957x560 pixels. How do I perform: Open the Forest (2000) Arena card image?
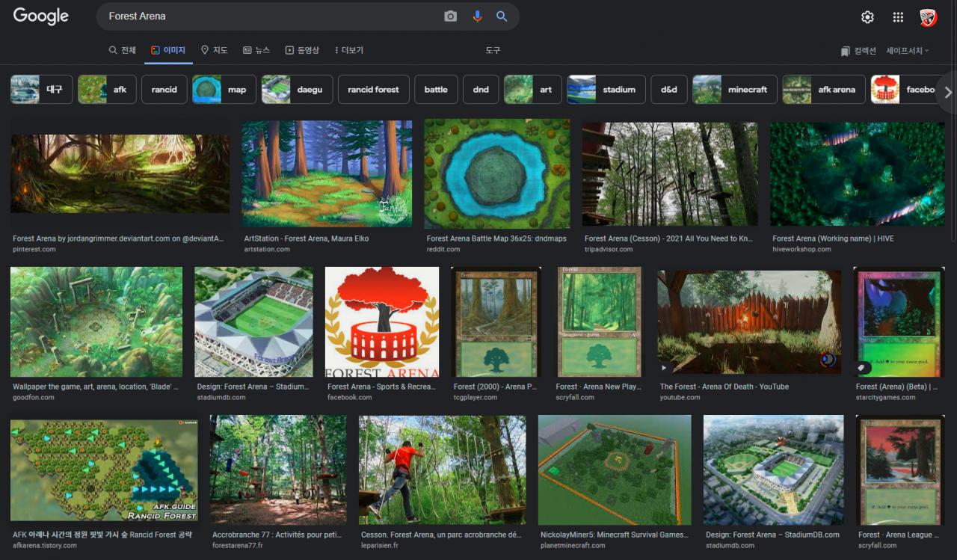click(496, 322)
